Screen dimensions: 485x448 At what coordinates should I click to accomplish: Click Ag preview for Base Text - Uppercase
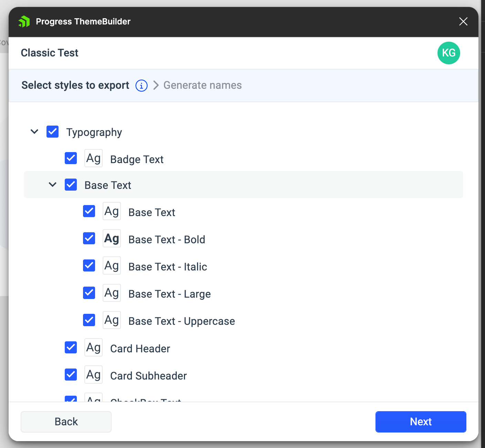click(x=112, y=320)
